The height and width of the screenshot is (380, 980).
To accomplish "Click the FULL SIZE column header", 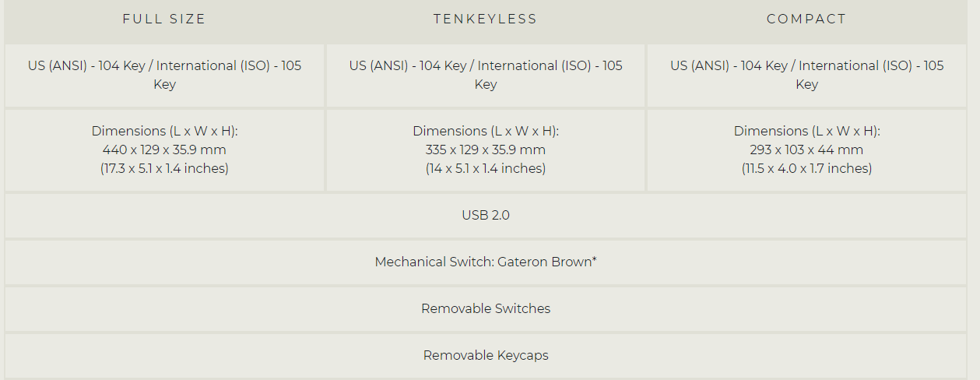I will pos(164,19).
